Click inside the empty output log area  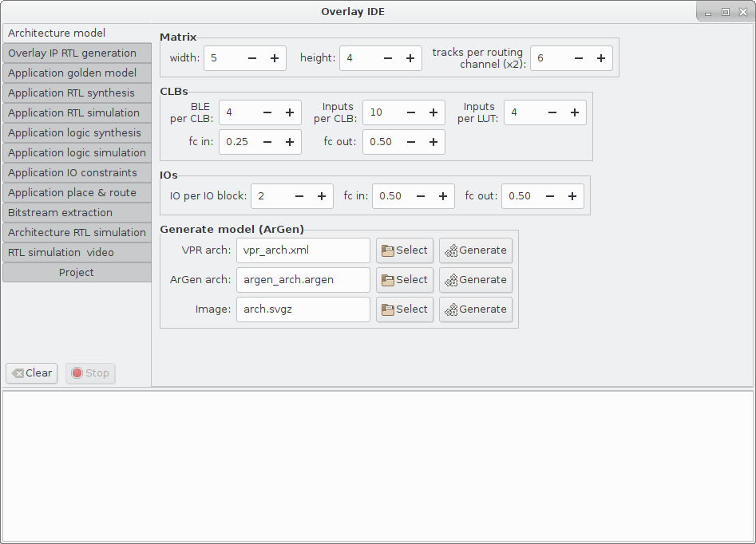click(x=378, y=466)
